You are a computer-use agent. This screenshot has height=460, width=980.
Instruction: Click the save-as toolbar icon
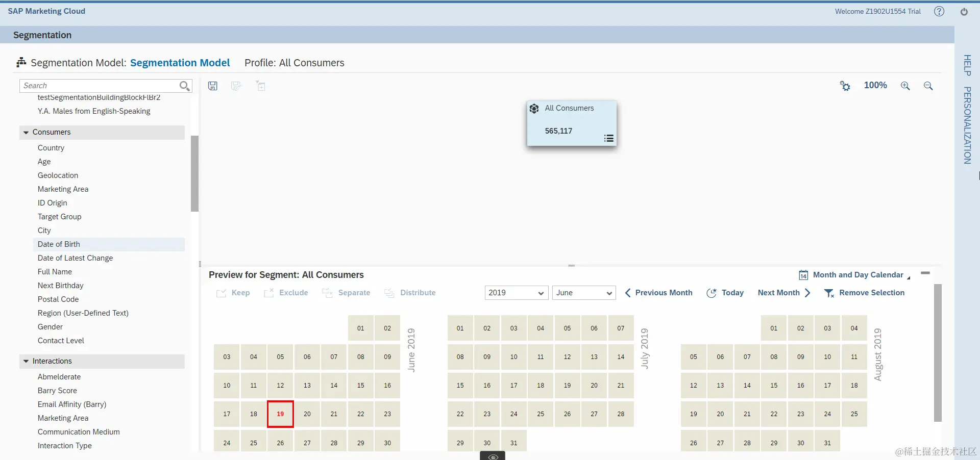pyautogui.click(x=236, y=86)
